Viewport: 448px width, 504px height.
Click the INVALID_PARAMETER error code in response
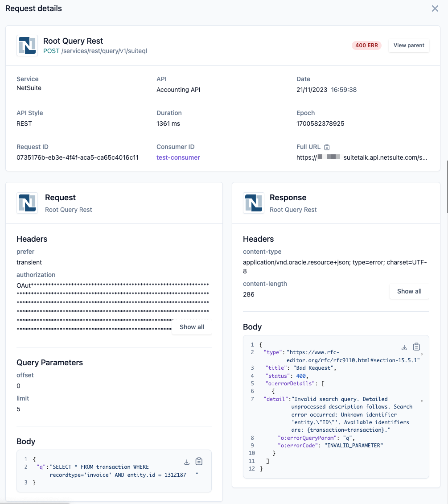tap(353, 446)
